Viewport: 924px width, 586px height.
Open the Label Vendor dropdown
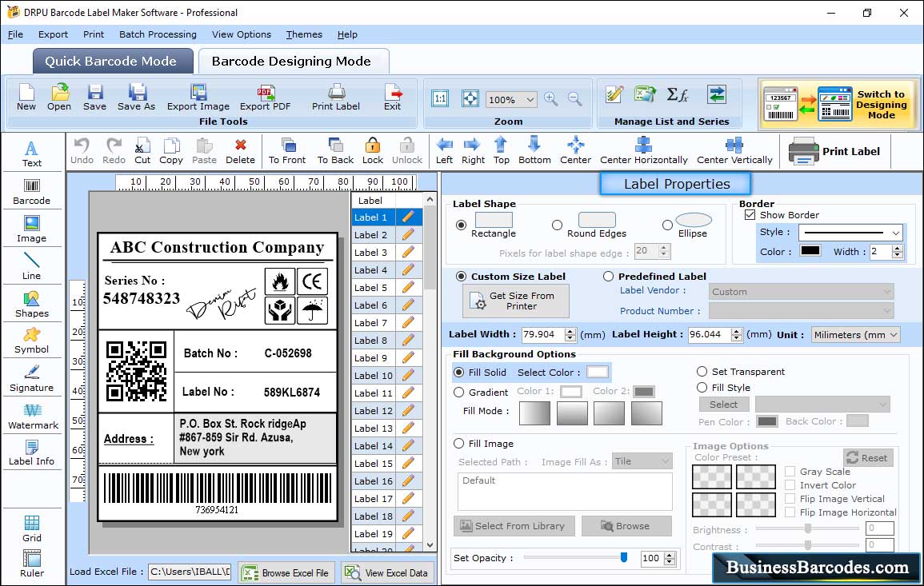pyautogui.click(x=801, y=292)
